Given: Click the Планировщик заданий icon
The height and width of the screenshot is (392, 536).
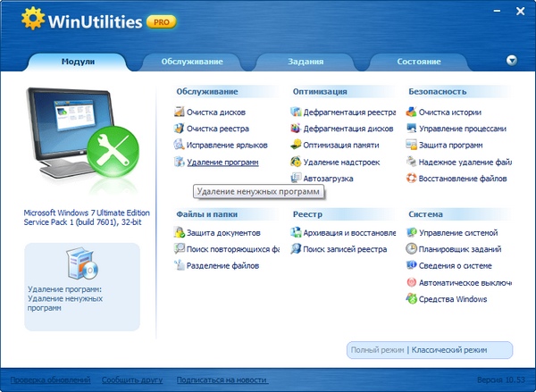Looking at the screenshot, I should tap(411, 249).
